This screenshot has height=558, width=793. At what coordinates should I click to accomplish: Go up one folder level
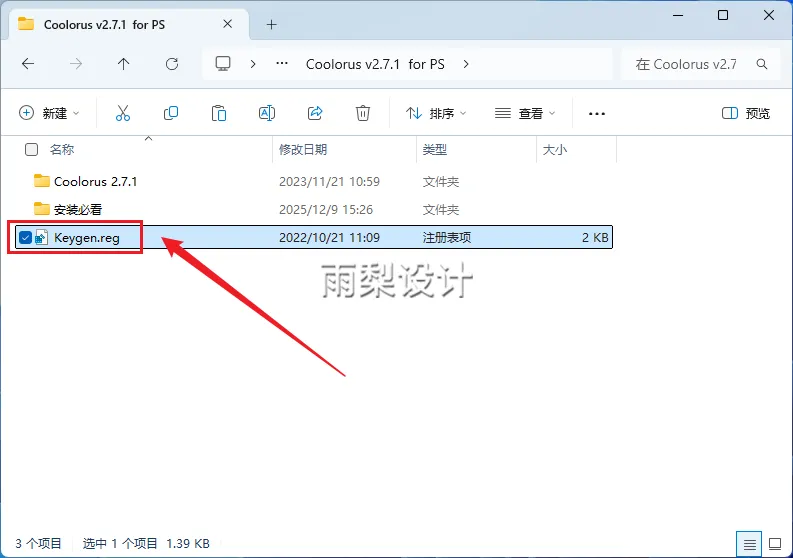coord(123,64)
